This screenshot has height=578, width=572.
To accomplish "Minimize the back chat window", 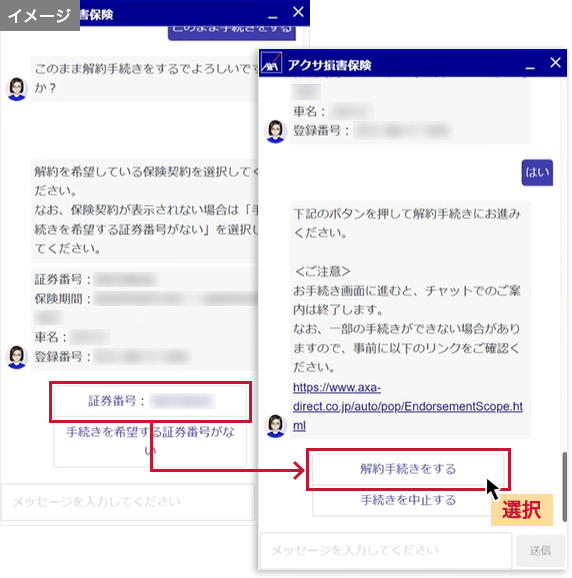I will tap(272, 17).
